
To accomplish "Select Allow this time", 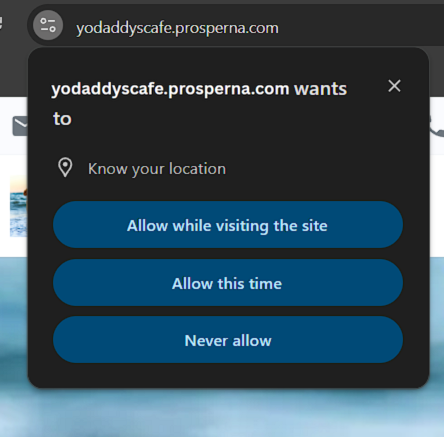I will [228, 283].
